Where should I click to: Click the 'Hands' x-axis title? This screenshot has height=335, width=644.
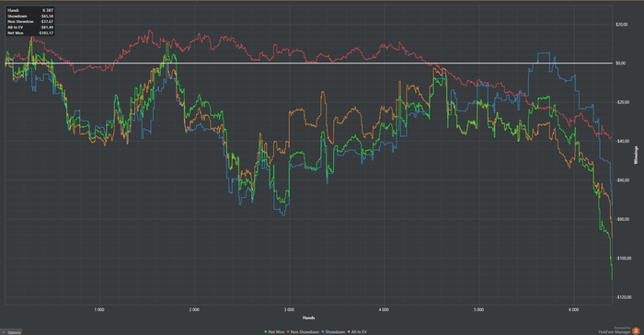pyautogui.click(x=308, y=318)
